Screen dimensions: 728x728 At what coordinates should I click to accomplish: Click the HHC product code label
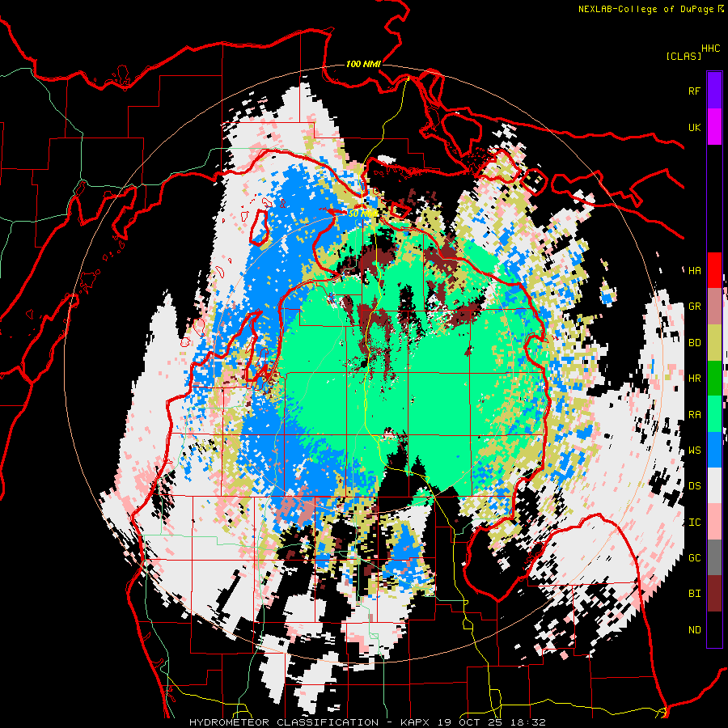coord(711,49)
